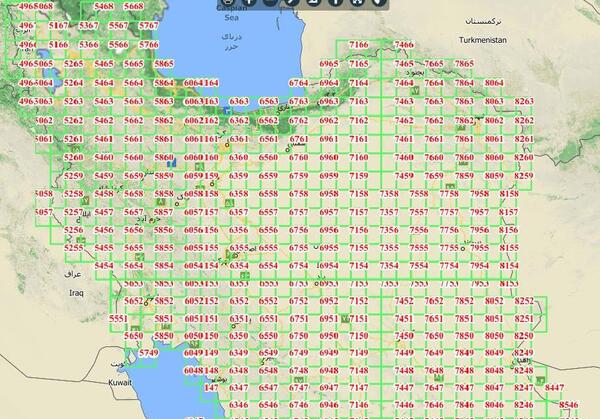Select map sheet 6346

(238, 405)
